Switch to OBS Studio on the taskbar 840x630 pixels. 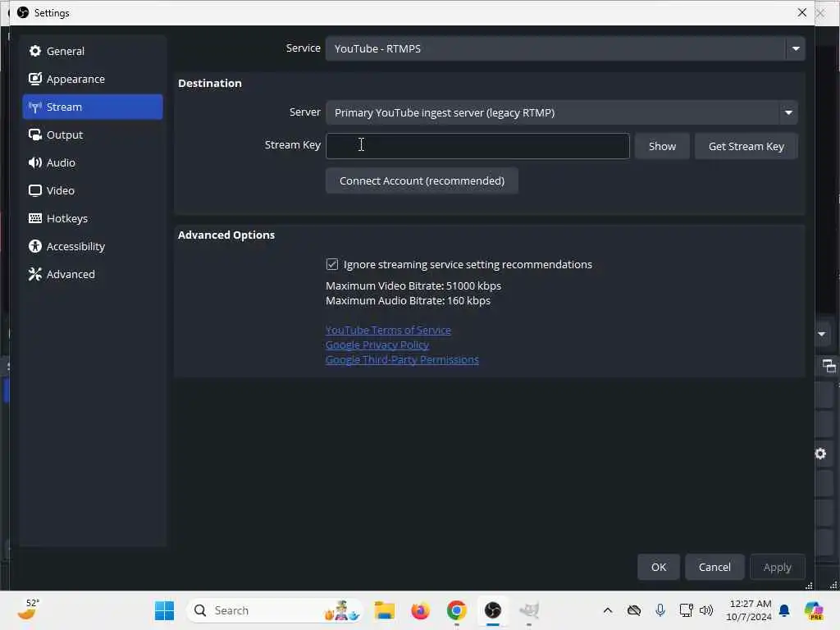pos(493,610)
